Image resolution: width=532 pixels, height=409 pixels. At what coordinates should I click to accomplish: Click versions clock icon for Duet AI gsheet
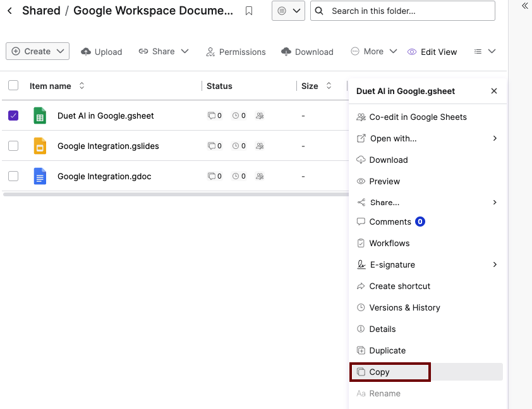coord(239,116)
